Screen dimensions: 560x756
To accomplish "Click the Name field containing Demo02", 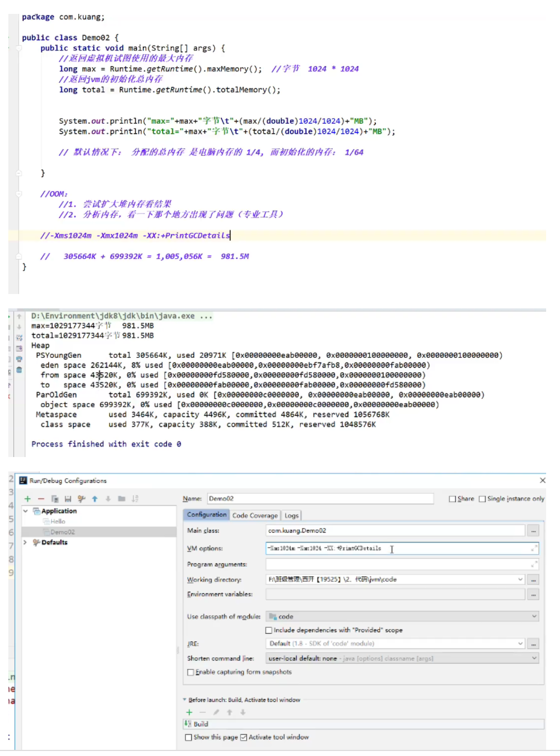I will 320,499.
